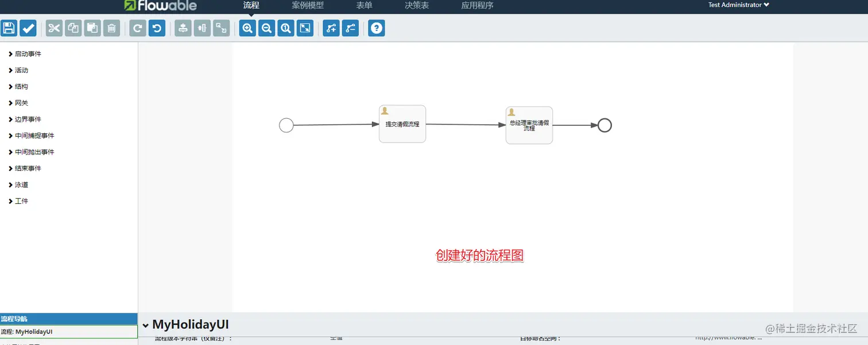Select the end event circle on canvas
This screenshot has width=868, height=345.
[604, 125]
